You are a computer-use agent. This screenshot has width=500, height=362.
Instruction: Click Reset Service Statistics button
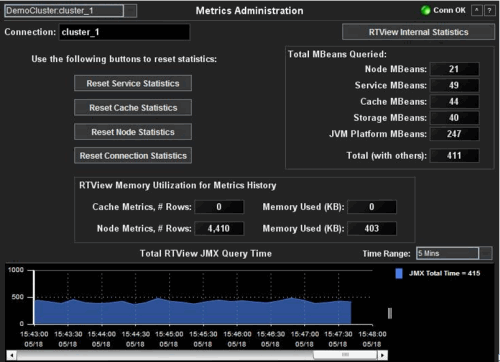pos(133,83)
